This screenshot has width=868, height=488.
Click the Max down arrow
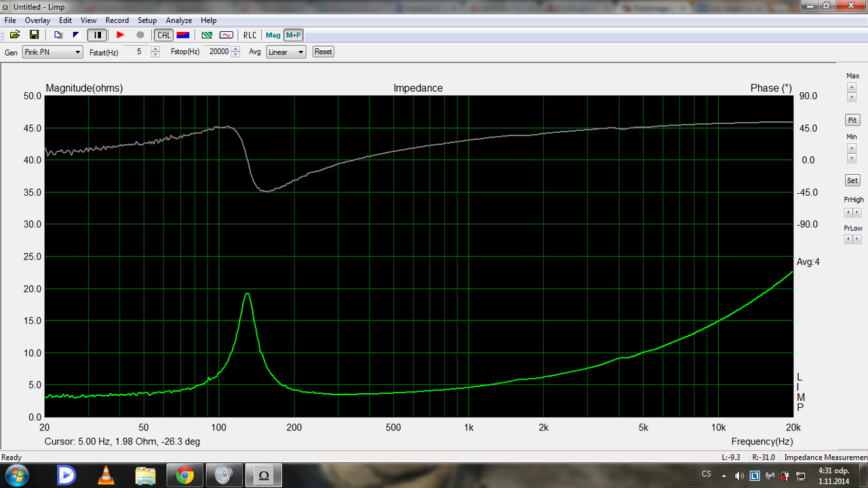pyautogui.click(x=852, y=97)
